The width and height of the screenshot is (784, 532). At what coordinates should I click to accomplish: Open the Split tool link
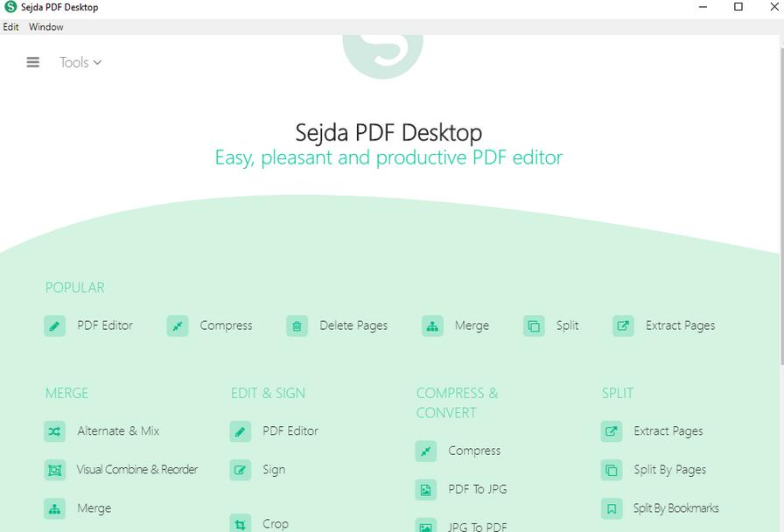(x=568, y=325)
